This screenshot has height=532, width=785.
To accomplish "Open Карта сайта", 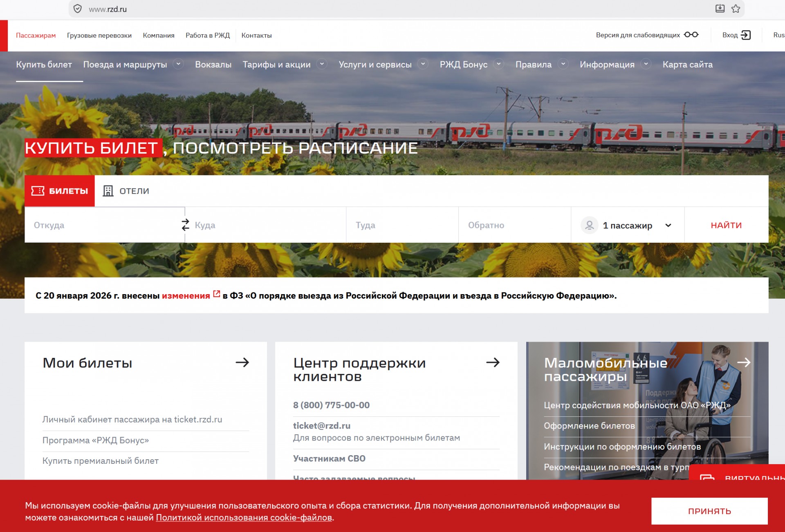I will tap(687, 65).
